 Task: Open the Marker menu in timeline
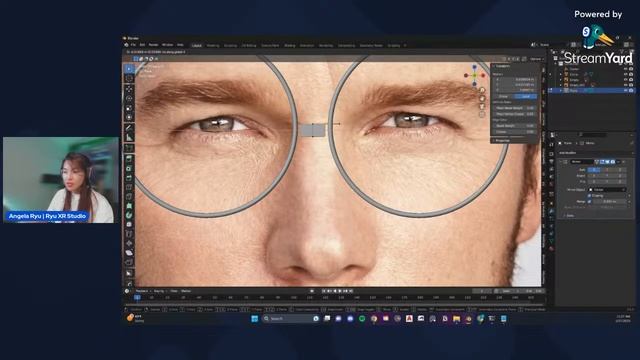(x=186, y=291)
